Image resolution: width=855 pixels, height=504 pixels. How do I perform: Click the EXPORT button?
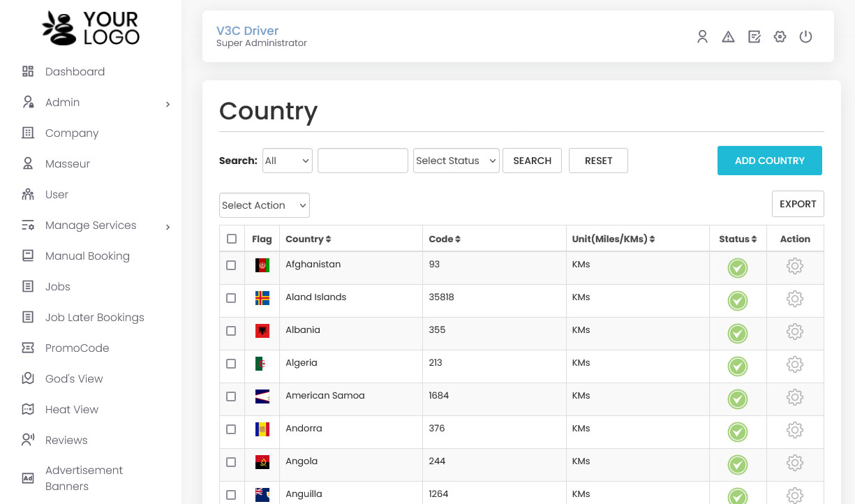(798, 204)
